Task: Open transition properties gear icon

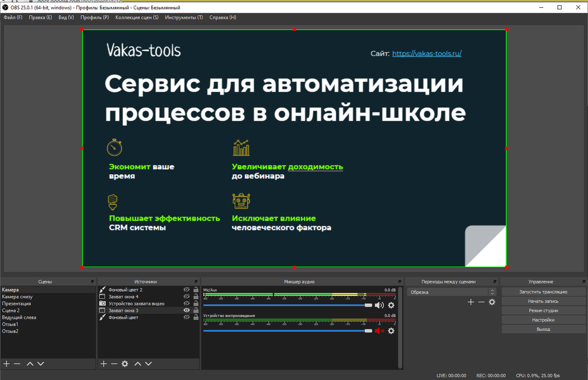Action: pyautogui.click(x=492, y=302)
